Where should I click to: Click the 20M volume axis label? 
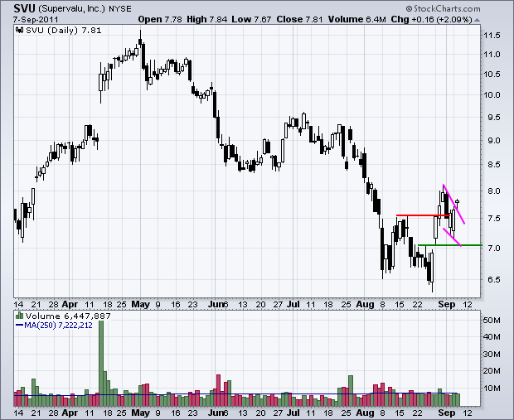click(x=492, y=371)
